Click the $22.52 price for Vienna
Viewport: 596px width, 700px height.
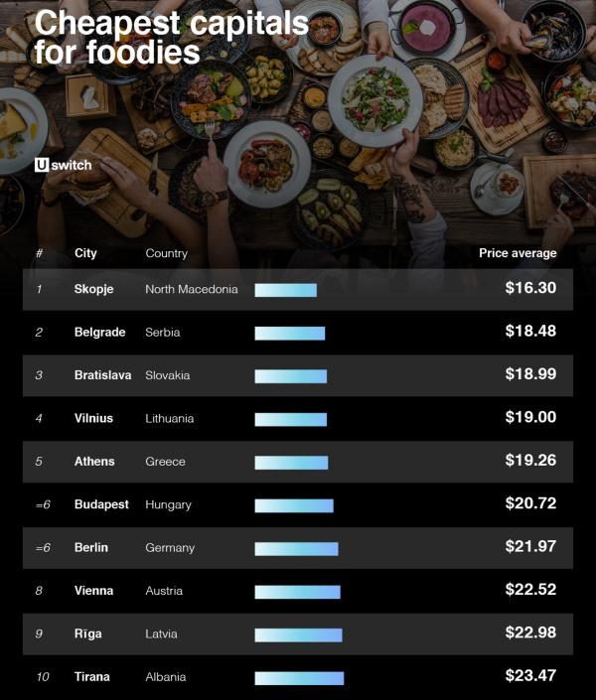point(530,591)
